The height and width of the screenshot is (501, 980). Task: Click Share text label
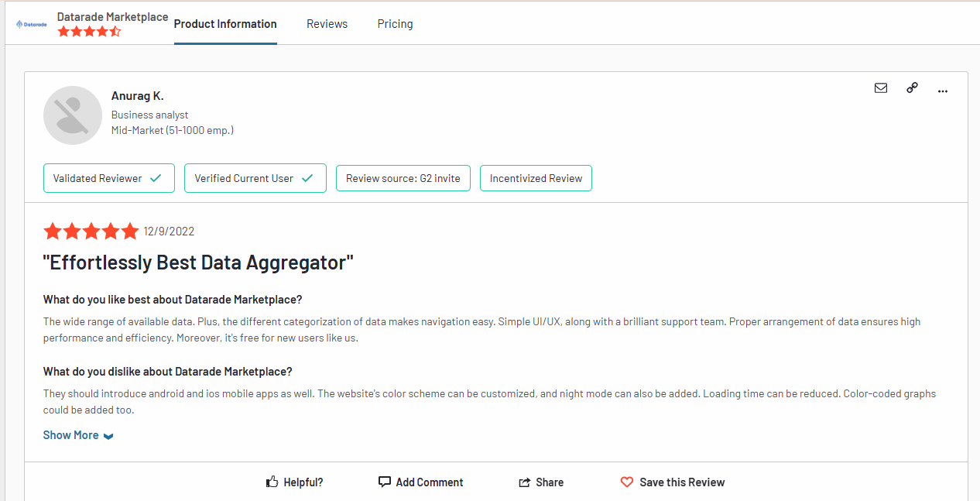tap(550, 482)
